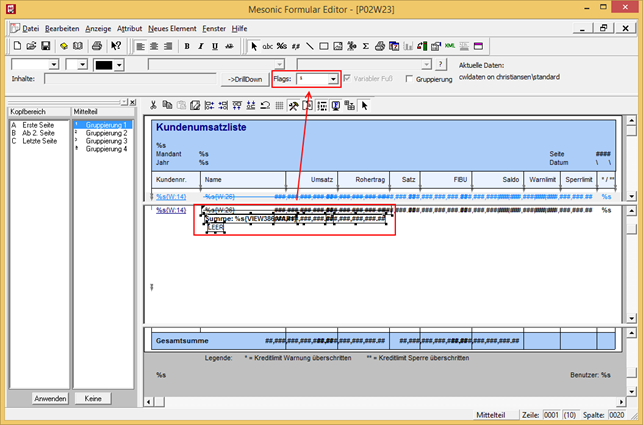Open the Bearbeiten menu

click(x=62, y=29)
